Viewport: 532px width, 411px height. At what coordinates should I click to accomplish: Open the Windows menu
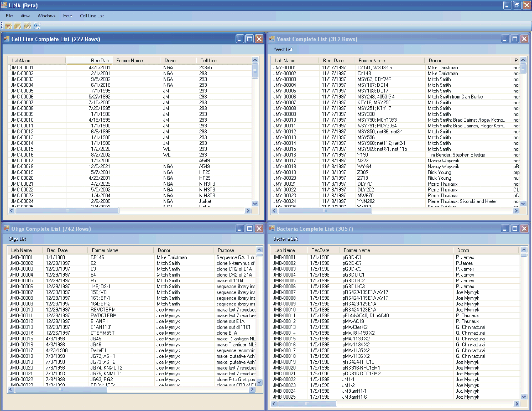point(46,16)
